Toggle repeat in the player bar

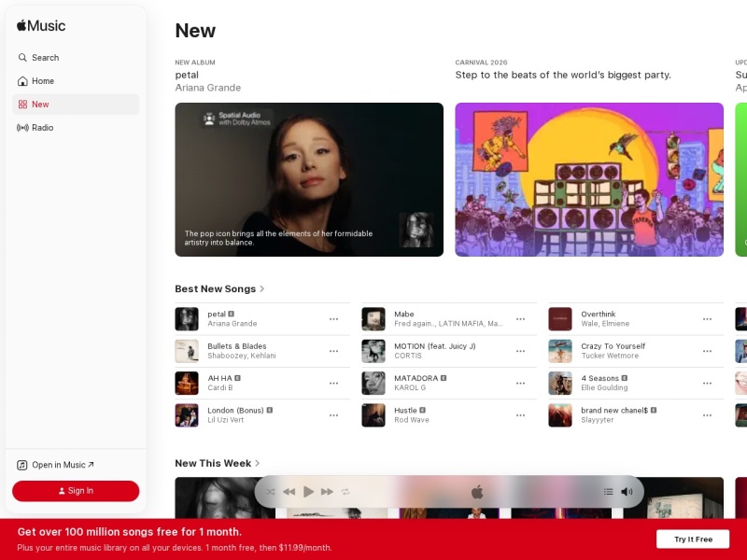click(x=345, y=492)
